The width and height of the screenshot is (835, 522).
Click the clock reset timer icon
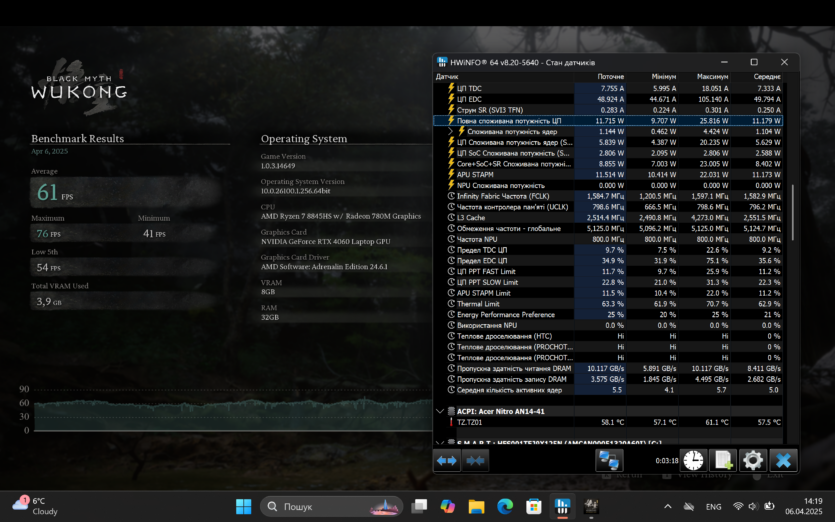693,460
